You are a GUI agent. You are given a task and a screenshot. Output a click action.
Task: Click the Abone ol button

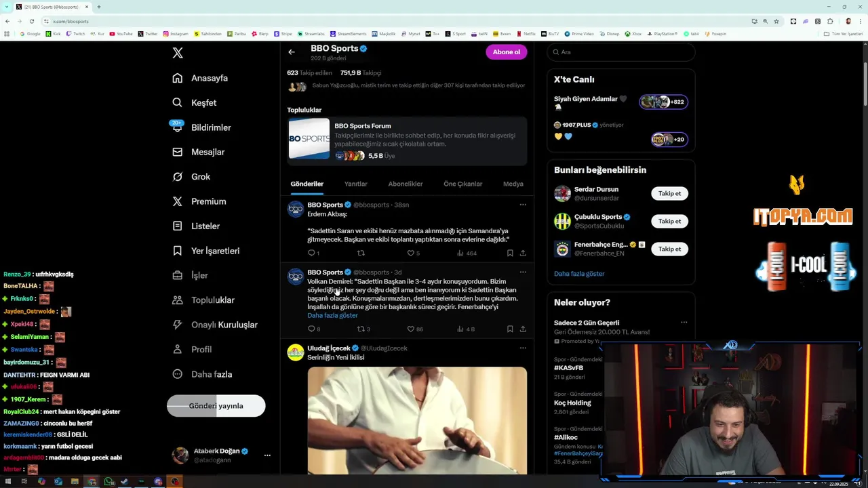[506, 52]
